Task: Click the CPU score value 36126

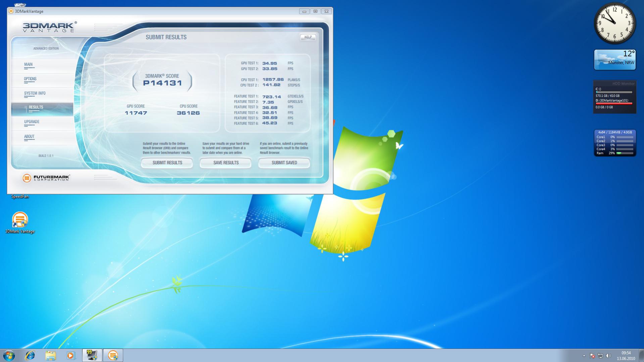Action: (x=188, y=113)
